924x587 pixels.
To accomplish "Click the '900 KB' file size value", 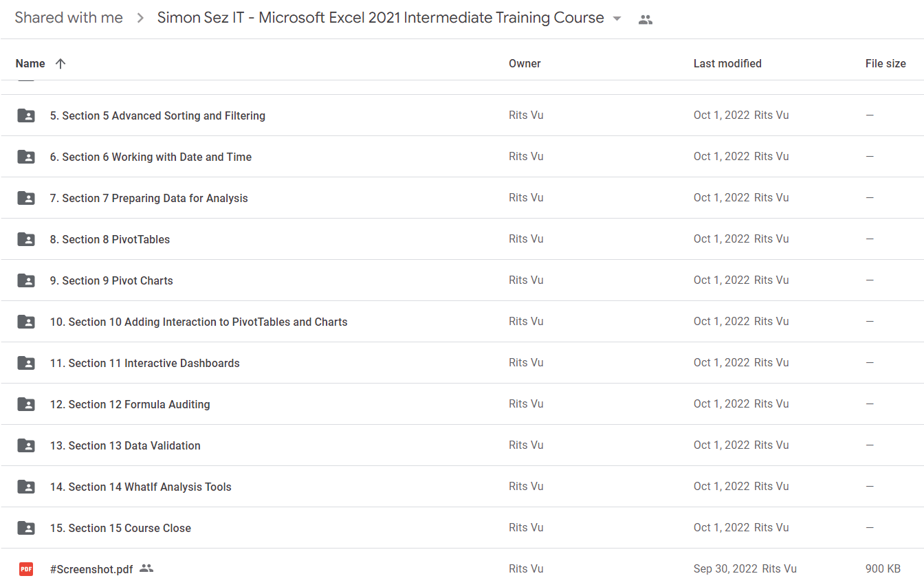I will [x=883, y=569].
